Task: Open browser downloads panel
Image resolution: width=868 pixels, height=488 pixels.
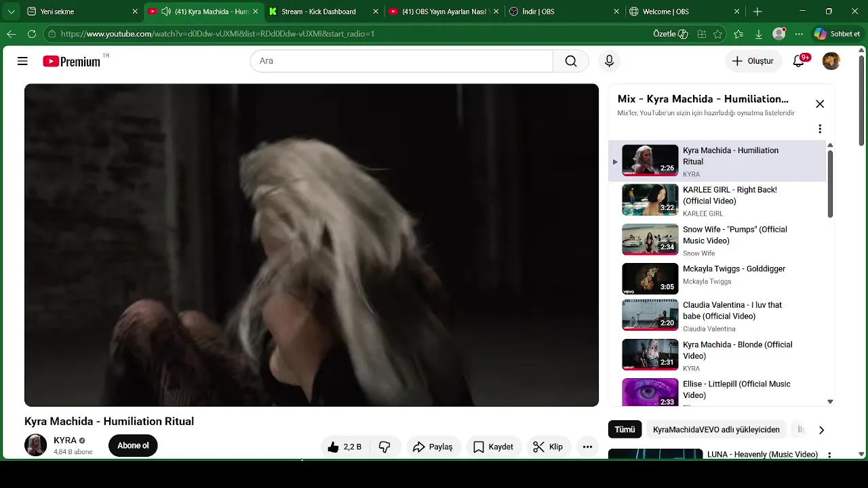Action: 758,34
